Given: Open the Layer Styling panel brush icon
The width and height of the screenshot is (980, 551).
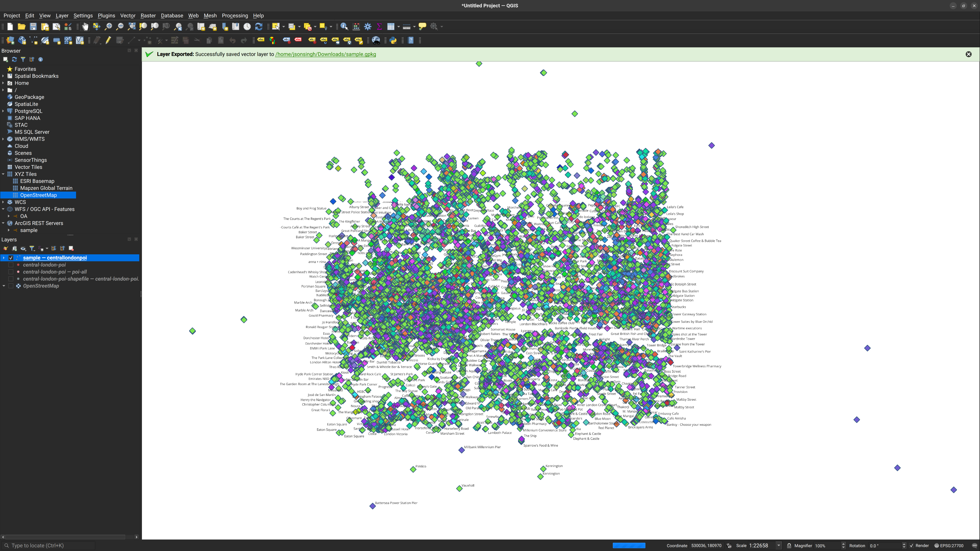Looking at the screenshot, I should (6, 249).
